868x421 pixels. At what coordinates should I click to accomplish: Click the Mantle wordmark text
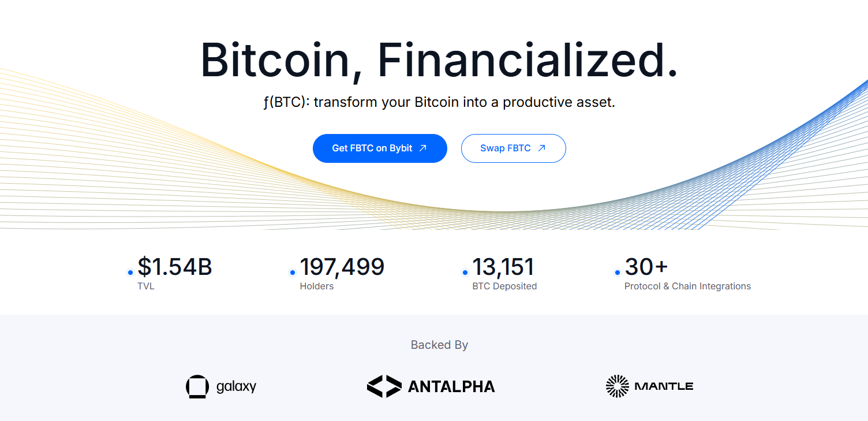[664, 386]
